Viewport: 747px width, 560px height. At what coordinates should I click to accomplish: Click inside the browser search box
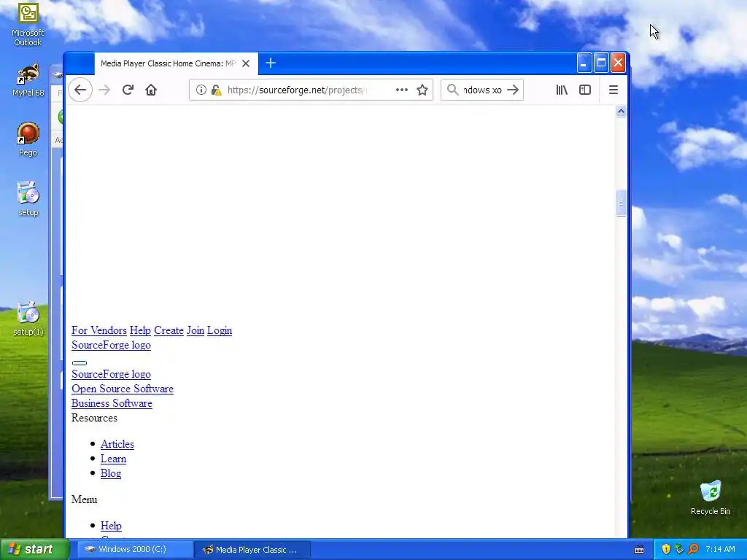(x=481, y=90)
